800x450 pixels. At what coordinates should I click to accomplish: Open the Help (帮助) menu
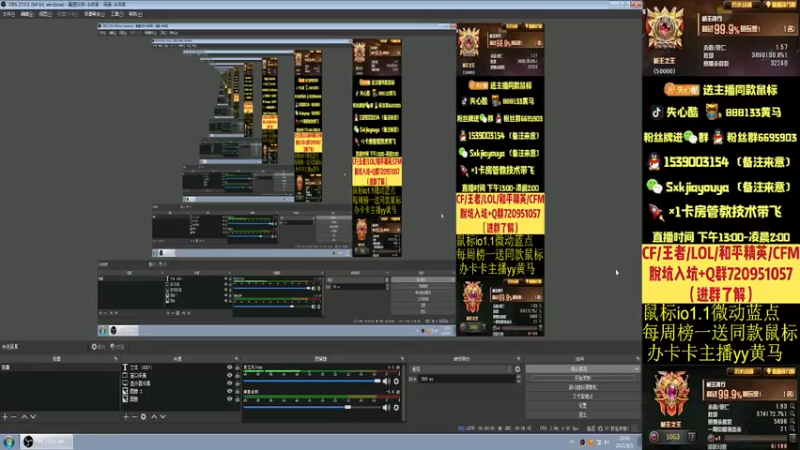(x=135, y=14)
